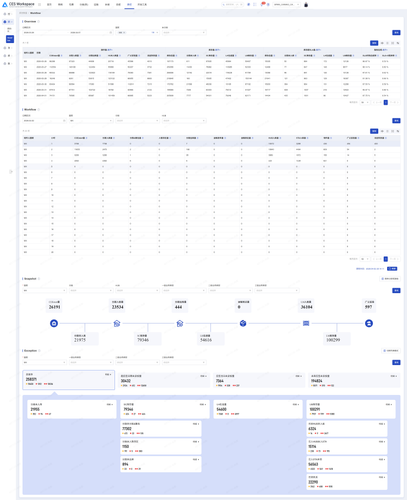Click cube package icon in Snapshot flow
407x500 pixels.
[243, 323]
